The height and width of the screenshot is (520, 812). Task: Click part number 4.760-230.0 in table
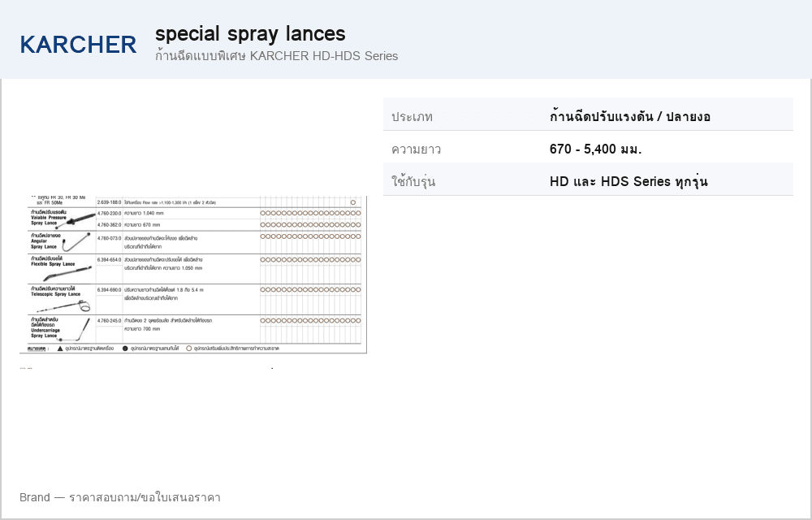110,214
